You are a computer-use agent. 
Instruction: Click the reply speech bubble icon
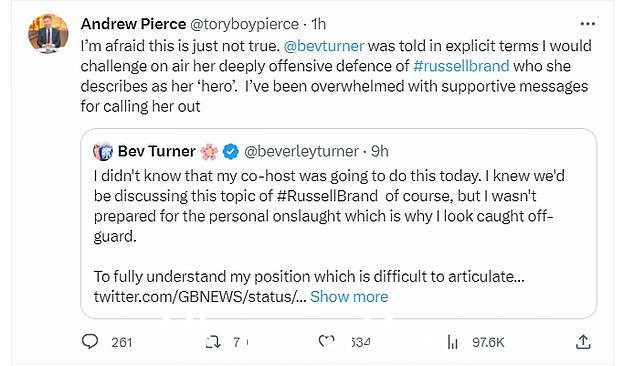pos(90,342)
